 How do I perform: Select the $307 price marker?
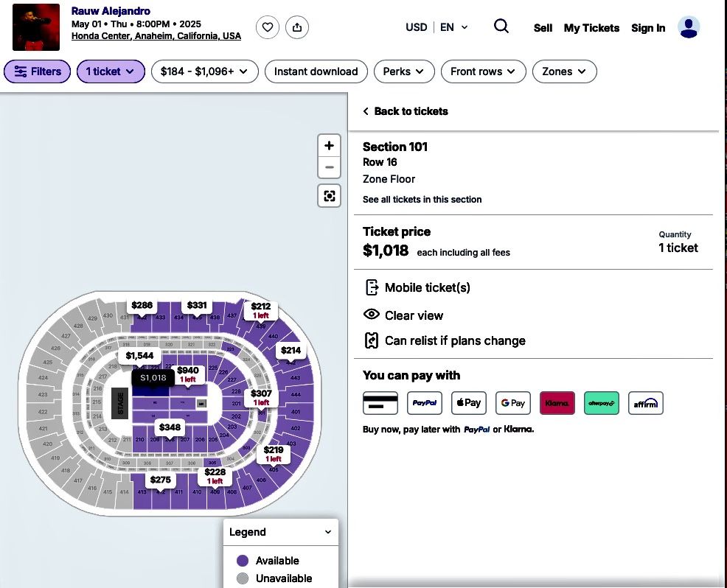tap(261, 398)
